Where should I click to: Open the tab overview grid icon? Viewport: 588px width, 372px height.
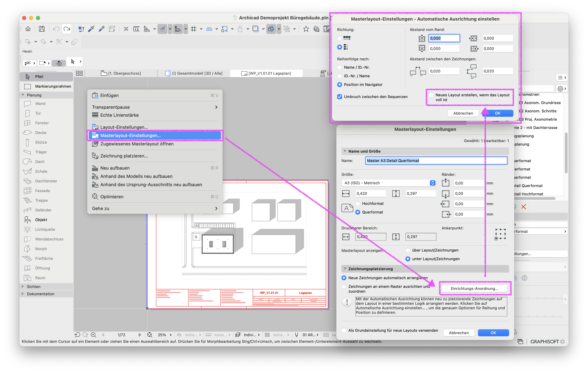79,73
